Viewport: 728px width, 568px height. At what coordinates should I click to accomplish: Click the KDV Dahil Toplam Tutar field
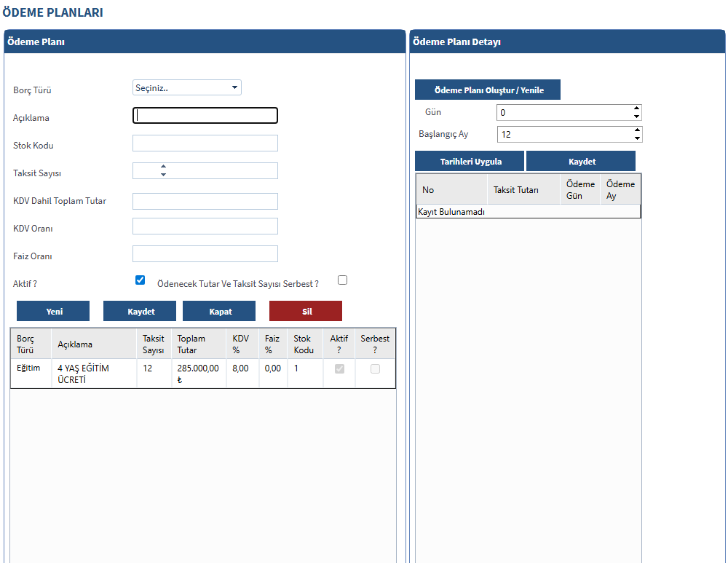coord(205,201)
